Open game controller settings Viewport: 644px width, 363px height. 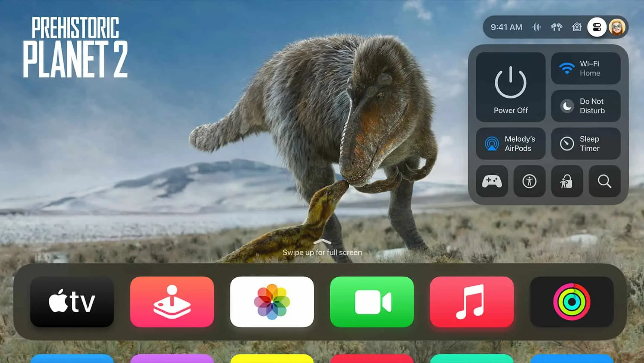coord(492,181)
